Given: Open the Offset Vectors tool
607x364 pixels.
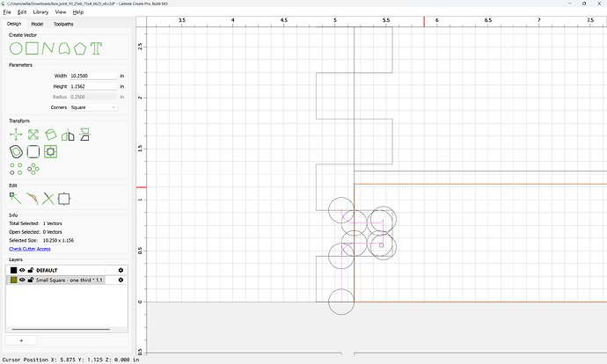Looking at the screenshot, I should (x=16, y=151).
